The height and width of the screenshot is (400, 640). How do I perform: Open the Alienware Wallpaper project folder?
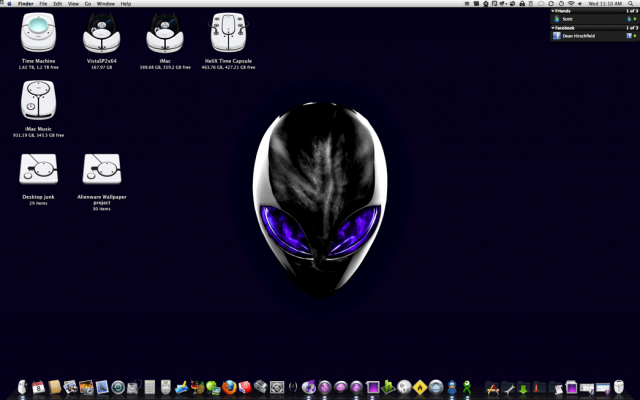[102, 169]
